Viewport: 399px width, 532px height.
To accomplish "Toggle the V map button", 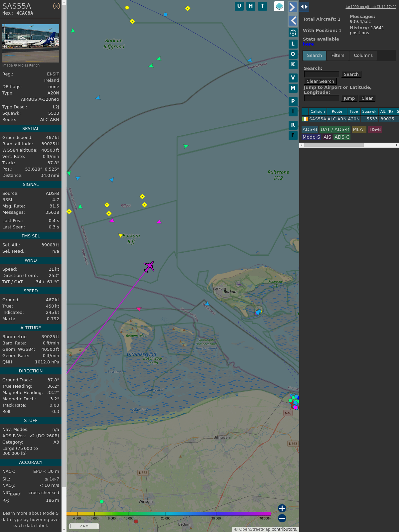I will (x=293, y=77).
